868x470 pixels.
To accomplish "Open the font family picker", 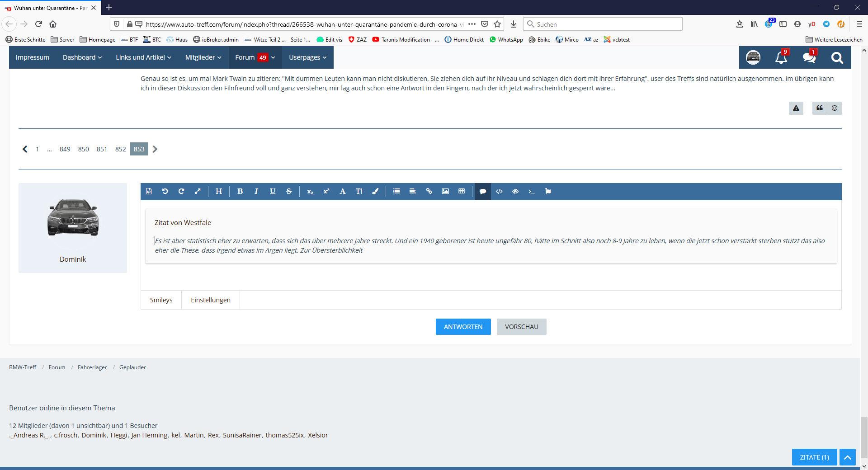I will pyautogui.click(x=343, y=191).
